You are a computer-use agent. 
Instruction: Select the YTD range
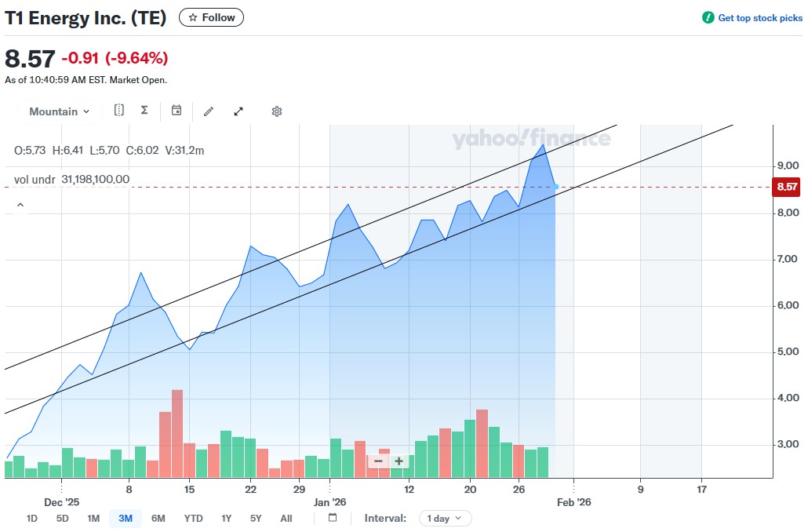[193, 518]
